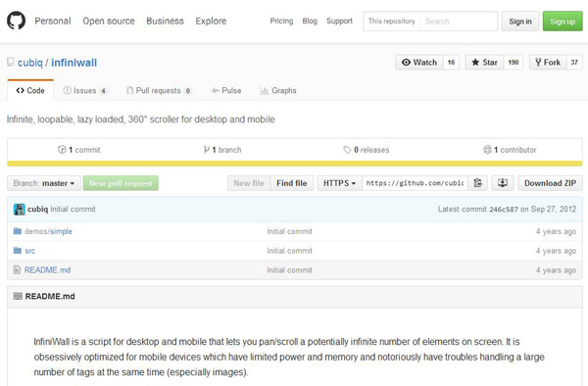View the 16 watchers count
This screenshot has width=588, height=386.
[x=451, y=62]
